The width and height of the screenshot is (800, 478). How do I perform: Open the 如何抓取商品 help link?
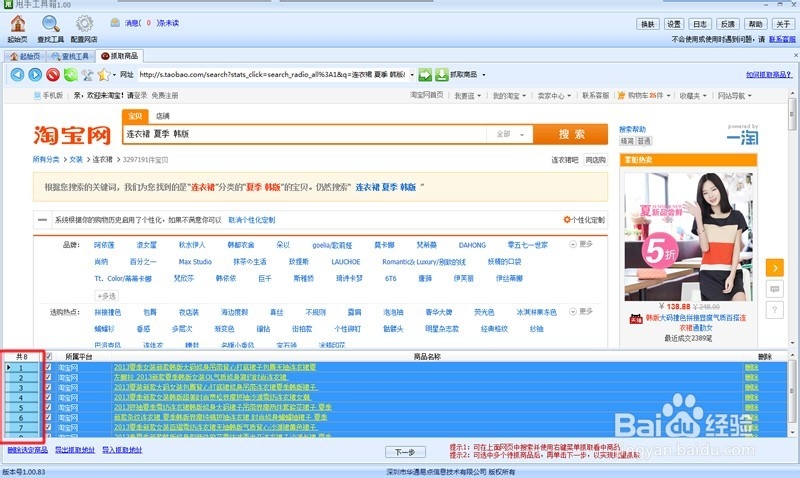click(x=769, y=74)
